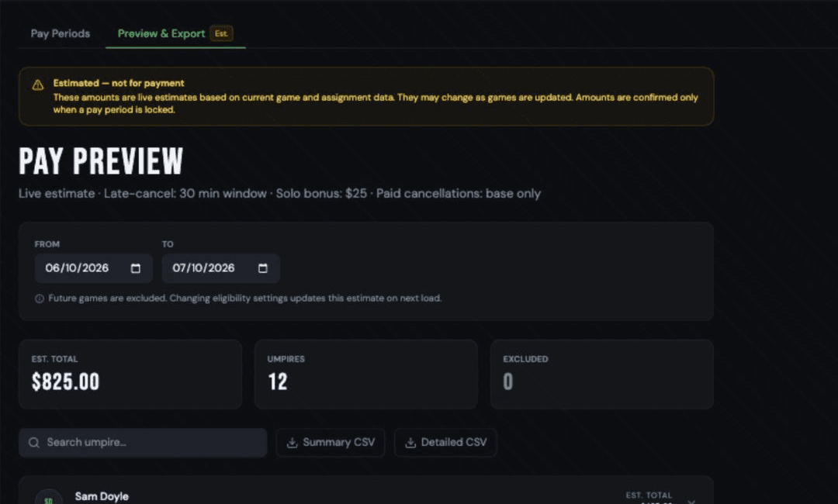Download the Detailed CSV

pos(445,443)
